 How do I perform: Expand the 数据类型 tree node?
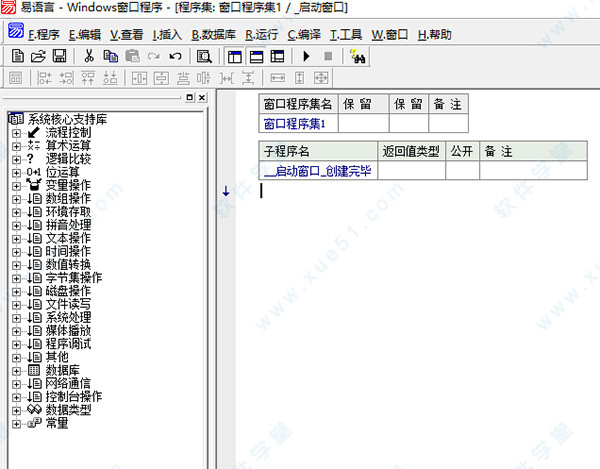tap(16, 411)
